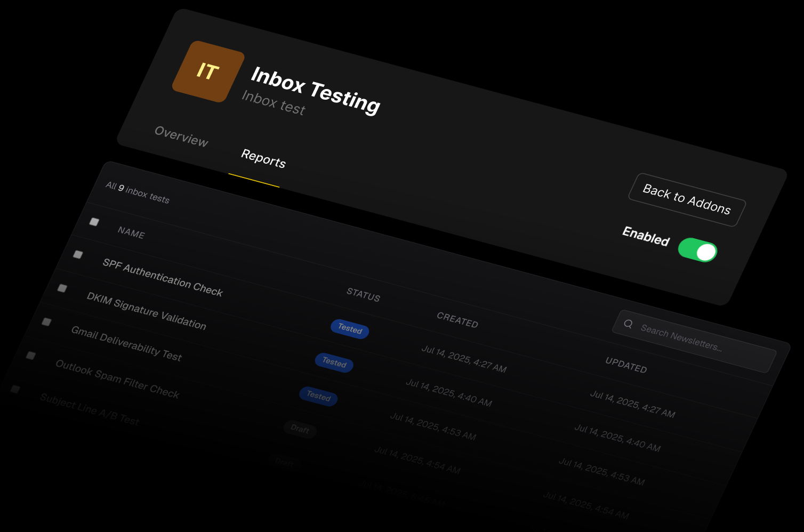The image size is (804, 532).
Task: Click the updated date 4:40 AM cell
Action: (x=617, y=438)
